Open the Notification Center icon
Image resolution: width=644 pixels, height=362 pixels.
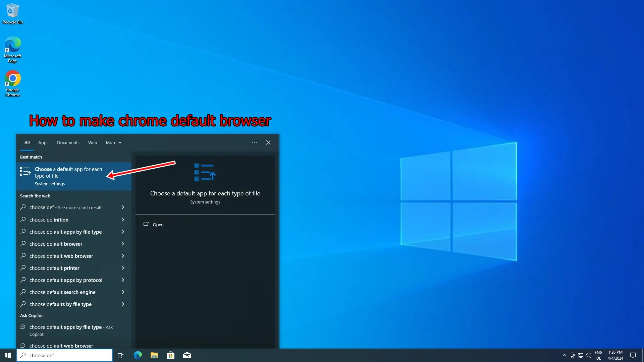(x=633, y=355)
